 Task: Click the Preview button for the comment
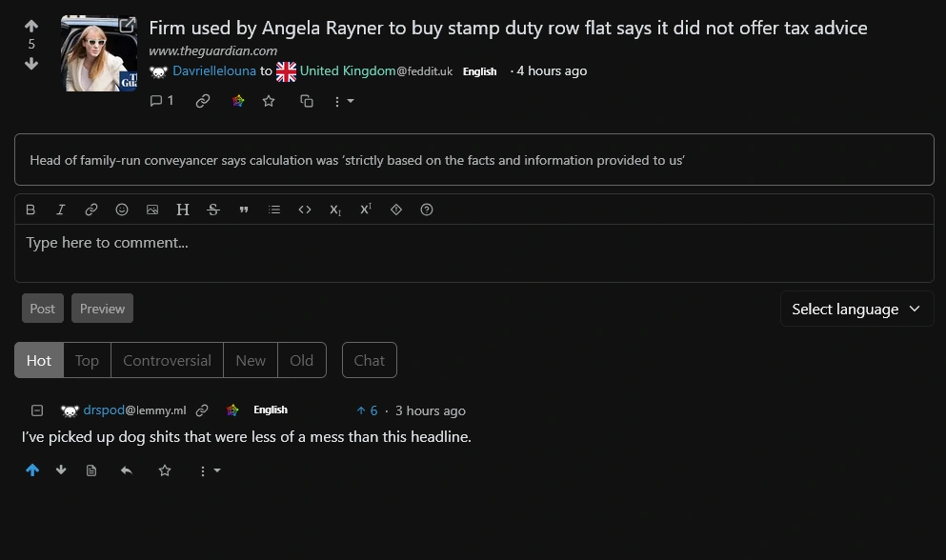point(102,308)
